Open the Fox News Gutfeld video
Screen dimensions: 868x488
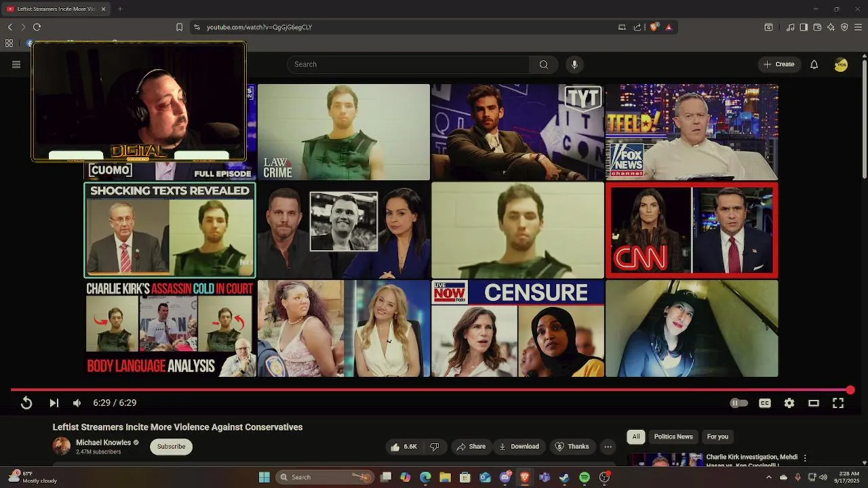tap(692, 132)
